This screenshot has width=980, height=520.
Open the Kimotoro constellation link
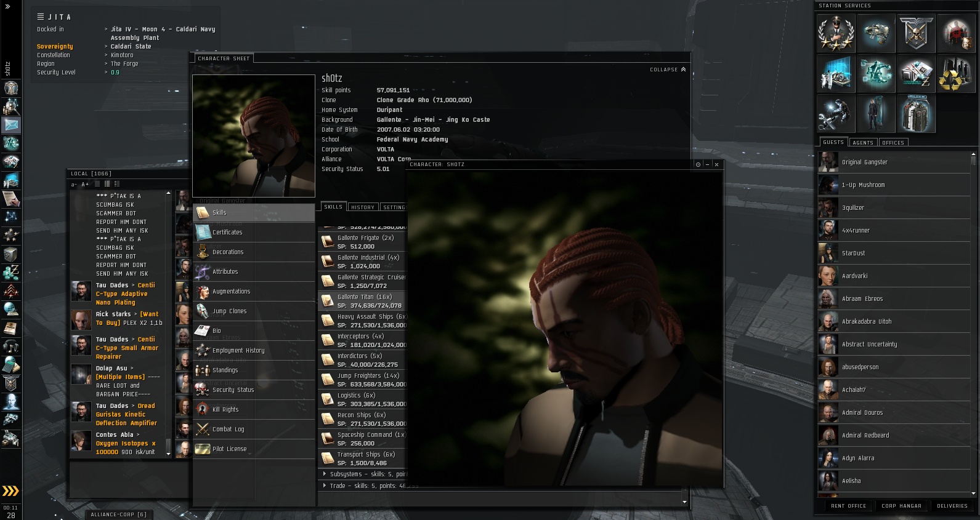tap(122, 55)
